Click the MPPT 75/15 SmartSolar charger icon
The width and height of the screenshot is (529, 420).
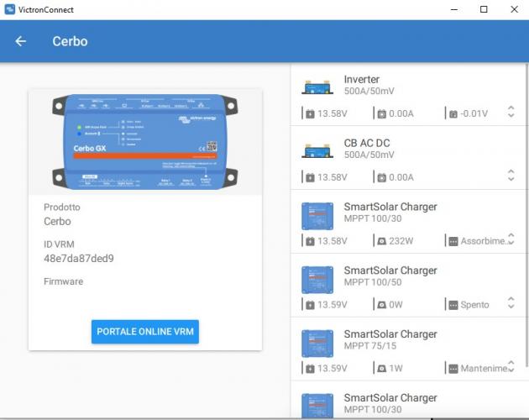point(317,344)
